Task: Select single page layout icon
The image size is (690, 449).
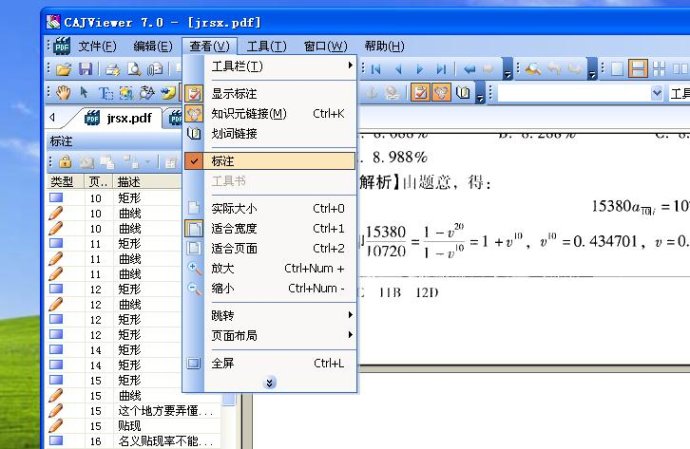Action: (617, 69)
